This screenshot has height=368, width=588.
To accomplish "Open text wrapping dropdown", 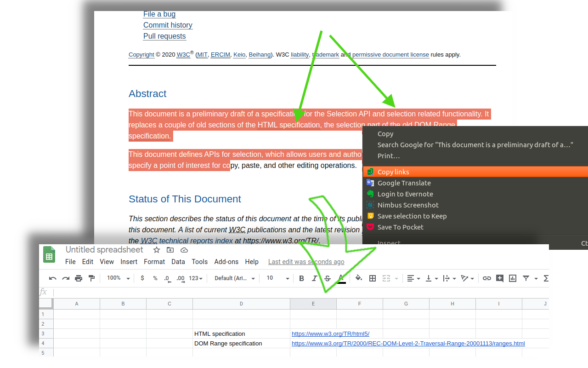I will [x=449, y=278].
